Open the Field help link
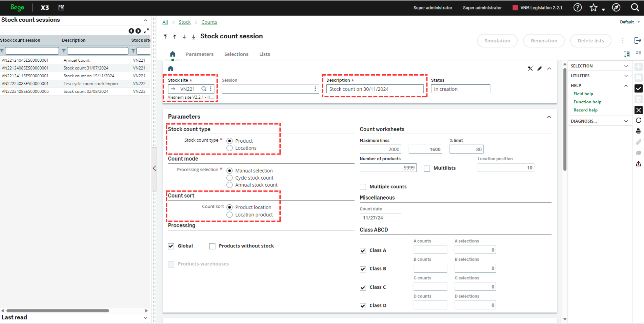Viewport: 644px width, 324px height. click(583, 94)
